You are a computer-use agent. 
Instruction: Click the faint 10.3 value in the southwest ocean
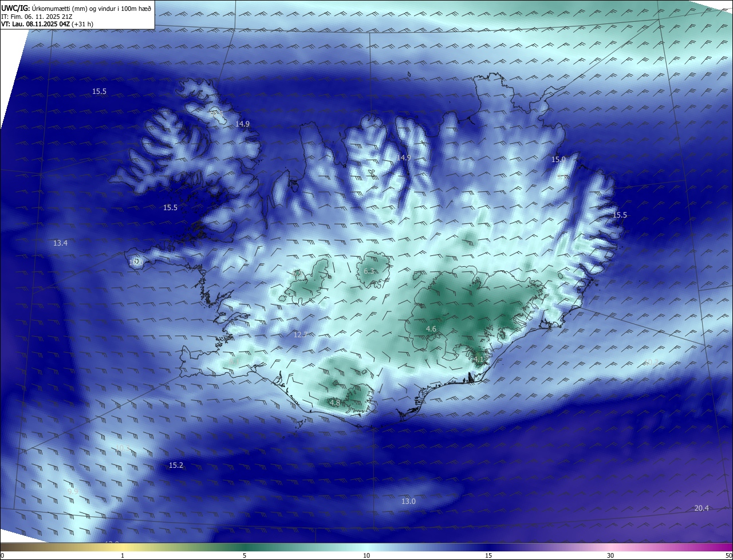click(x=123, y=448)
